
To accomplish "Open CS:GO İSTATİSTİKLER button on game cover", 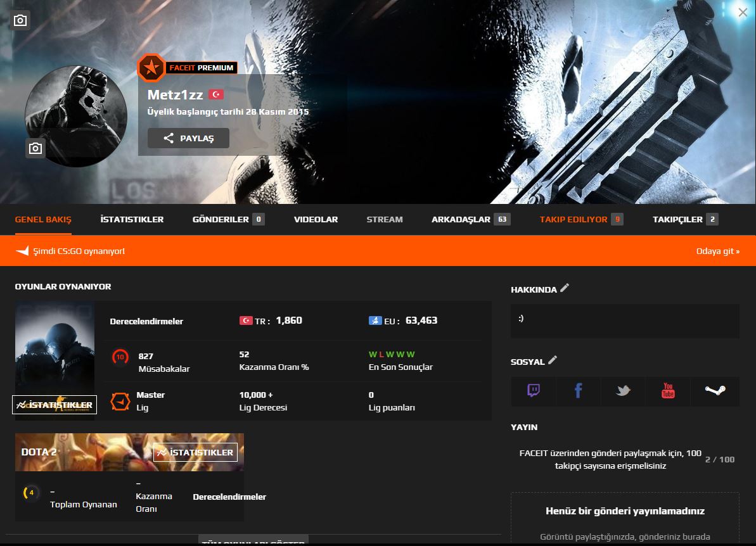I will [x=54, y=405].
